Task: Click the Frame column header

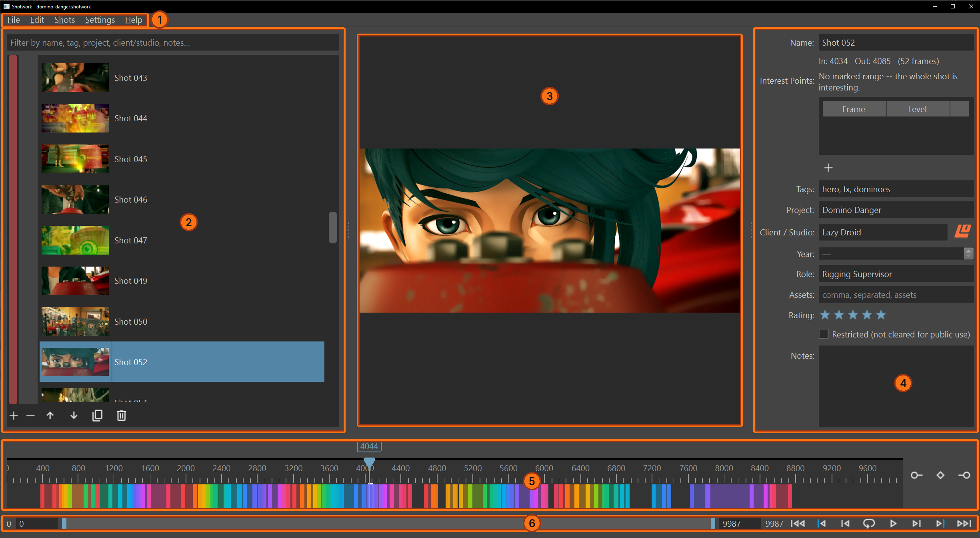Action: (854, 109)
